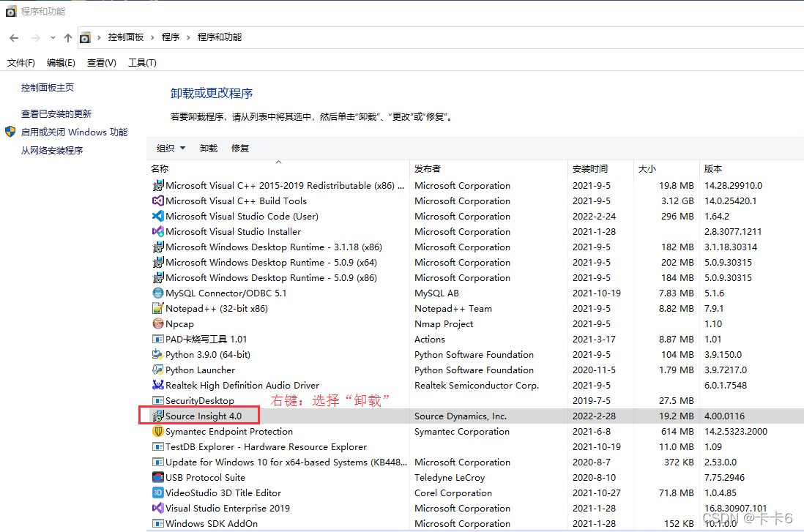Viewport: 804px width, 532px height.
Task: Click the USB Protocol Suite icon
Action: click(x=158, y=478)
